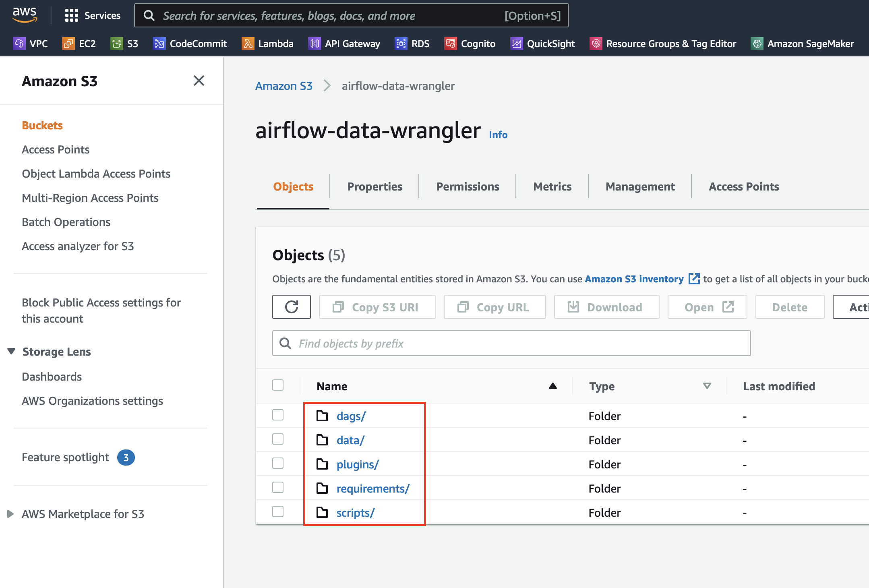Click Amazon S3 breadcrumb link
The height and width of the screenshot is (588, 869).
[284, 86]
